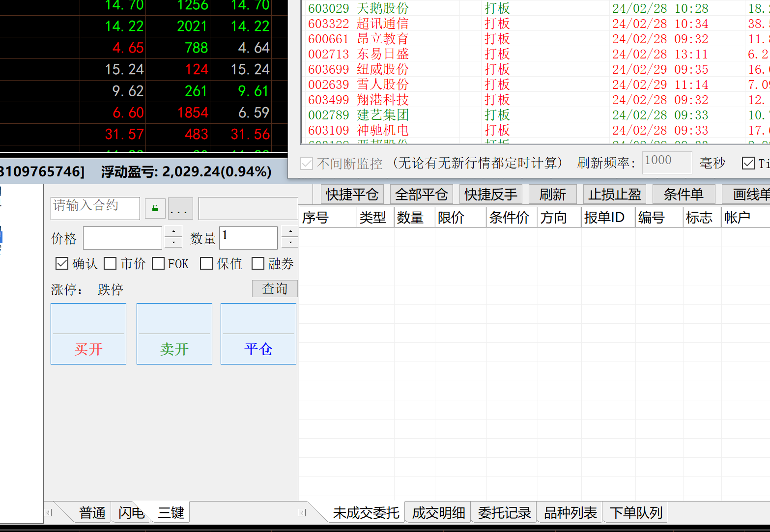Sort by the 标志 column header
Image resolution: width=770 pixels, height=532 pixels.
point(702,217)
